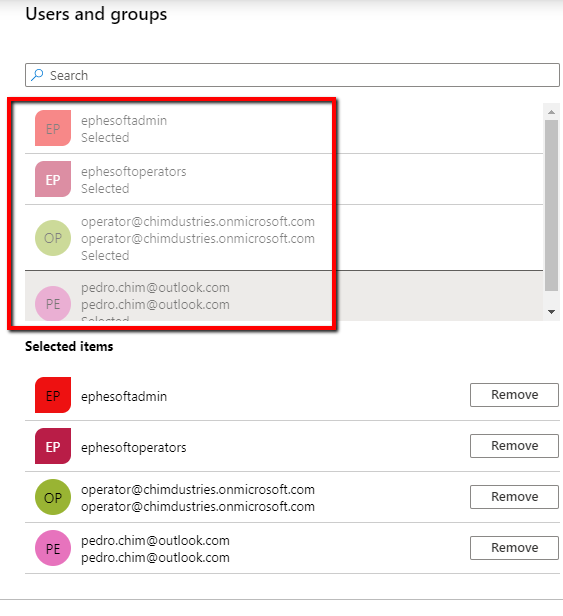Click inside the Search users input field
Image resolution: width=563 pixels, height=616 pixels.
point(292,75)
